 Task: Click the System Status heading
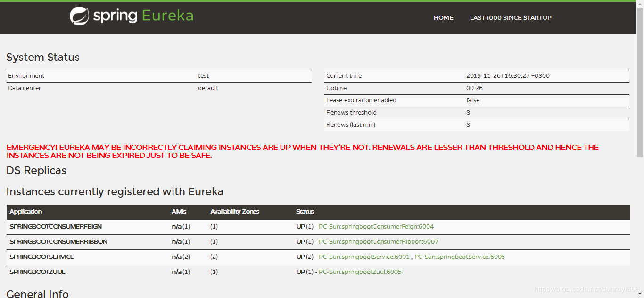tap(43, 58)
